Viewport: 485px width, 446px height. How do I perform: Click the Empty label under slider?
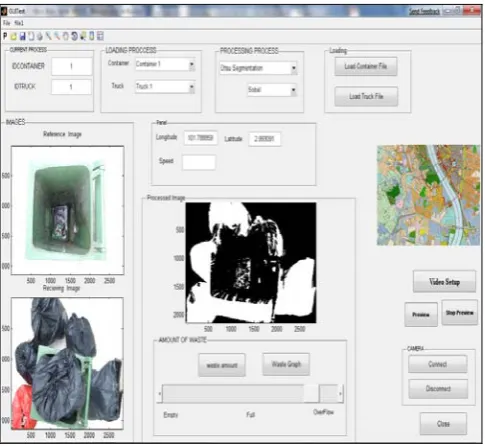point(171,415)
